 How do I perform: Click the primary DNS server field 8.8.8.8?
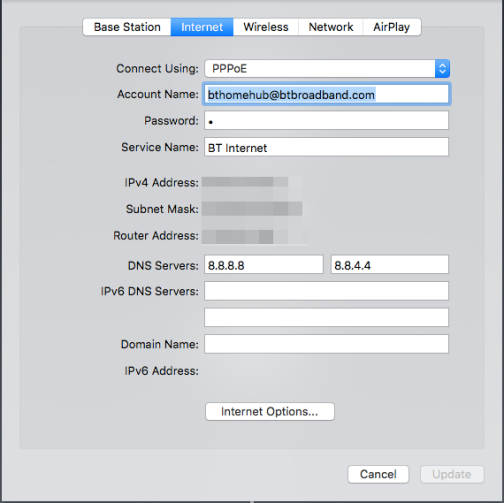pos(264,265)
